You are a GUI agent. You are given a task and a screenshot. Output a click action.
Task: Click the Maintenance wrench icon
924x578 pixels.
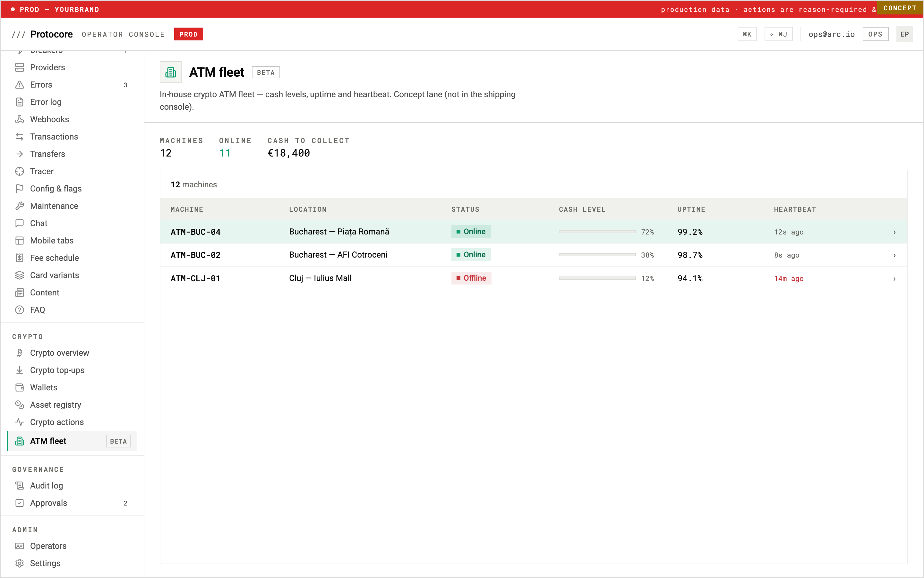pyautogui.click(x=20, y=206)
